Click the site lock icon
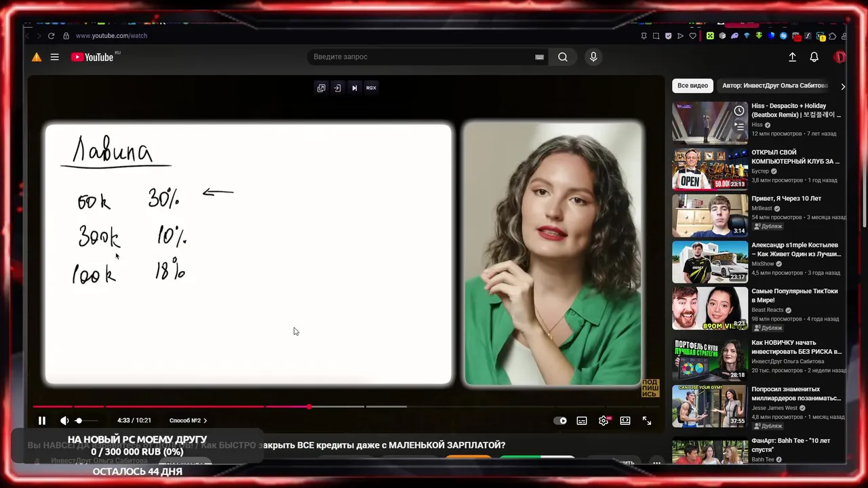This screenshot has height=488, width=868. (x=66, y=36)
